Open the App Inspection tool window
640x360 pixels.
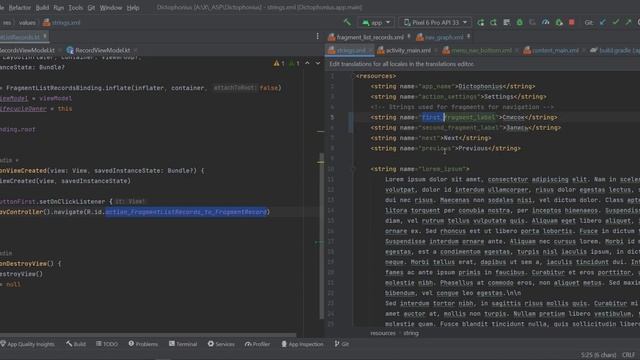click(302, 344)
